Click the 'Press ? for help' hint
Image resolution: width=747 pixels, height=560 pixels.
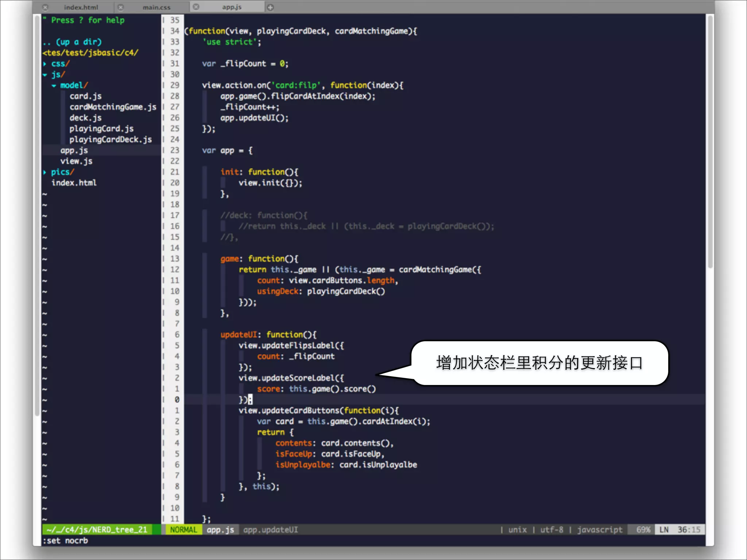pyautogui.click(x=88, y=20)
